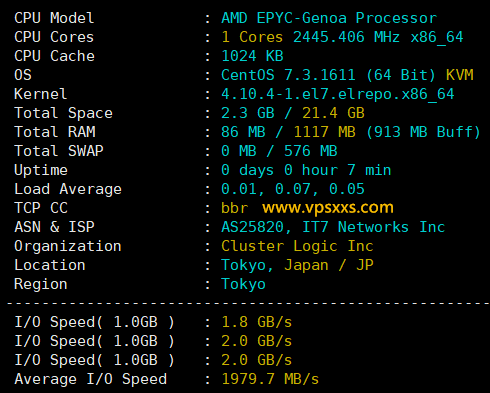The width and height of the screenshot is (490, 393).
Task: Click the 'Total RAM' label
Action: coord(55,132)
